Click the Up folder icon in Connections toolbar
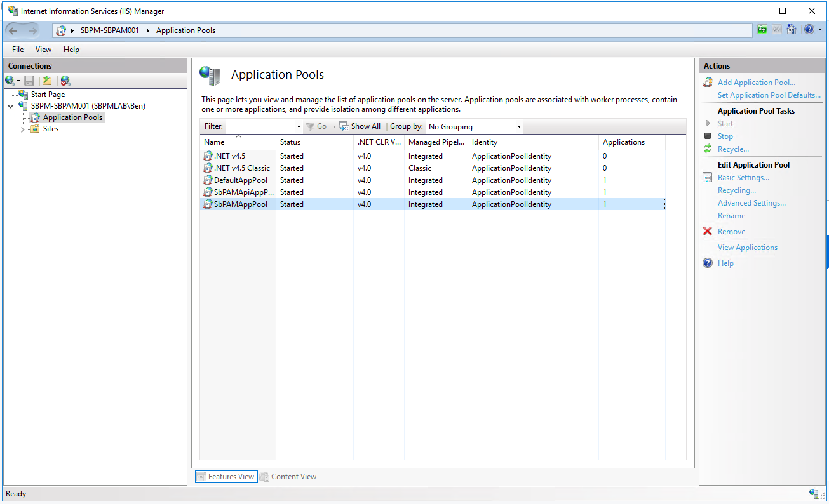The width and height of the screenshot is (829, 504). [47, 81]
